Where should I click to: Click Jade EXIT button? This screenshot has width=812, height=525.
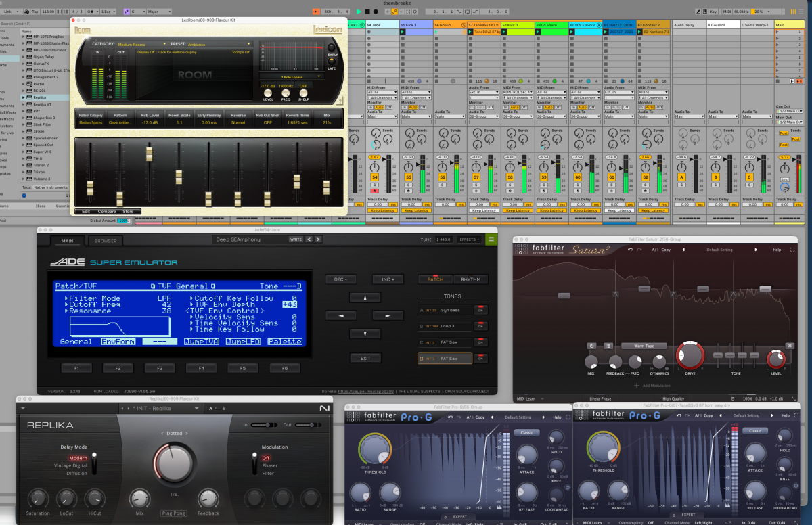point(365,358)
